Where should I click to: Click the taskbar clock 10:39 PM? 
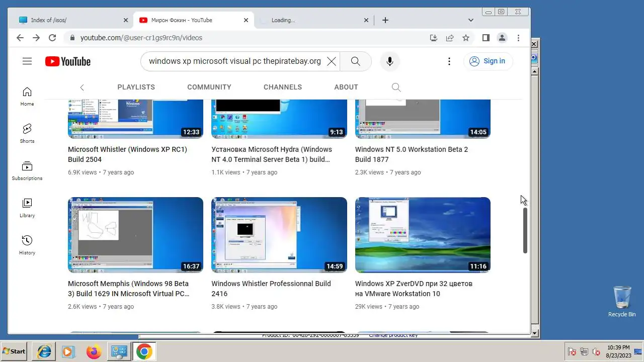click(x=618, y=347)
